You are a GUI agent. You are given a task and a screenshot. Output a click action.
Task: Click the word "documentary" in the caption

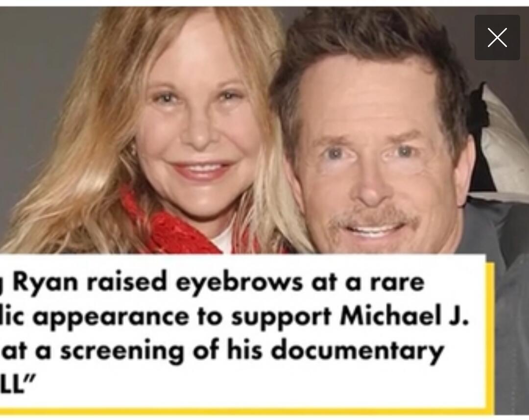357,351
